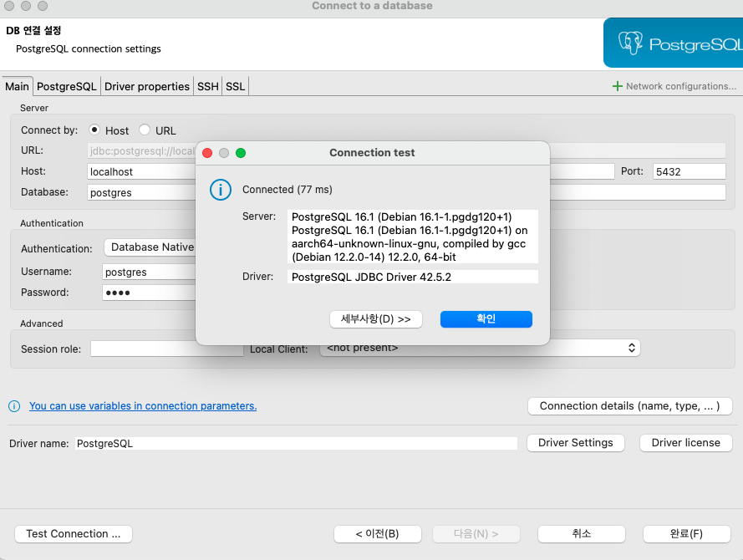The height and width of the screenshot is (560, 743).
Task: Switch to the Main tab
Action: (x=17, y=87)
